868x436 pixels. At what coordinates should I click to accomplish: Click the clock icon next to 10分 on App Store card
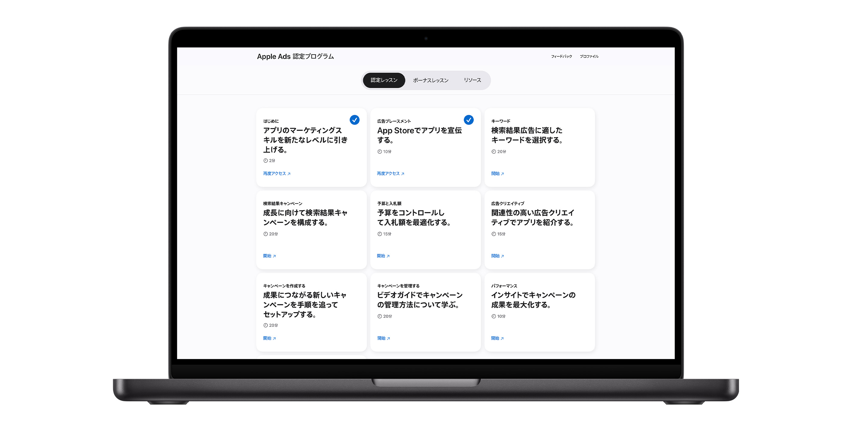coord(379,151)
